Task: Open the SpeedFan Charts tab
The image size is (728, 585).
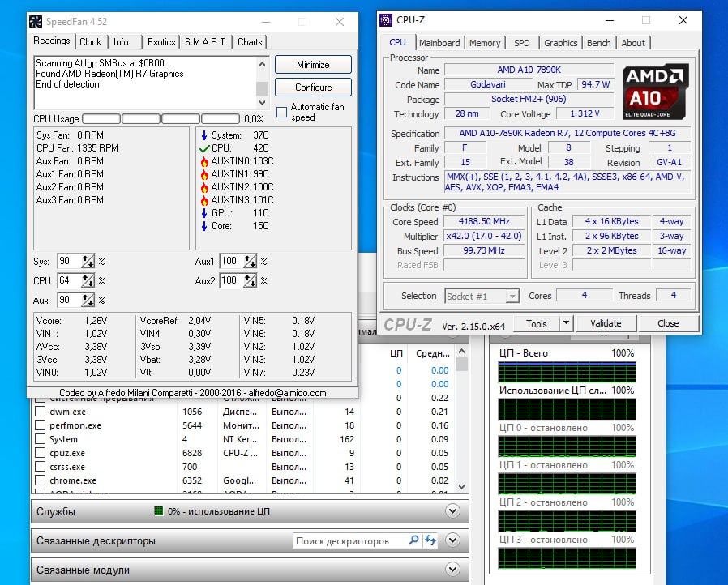Action: coord(250,42)
